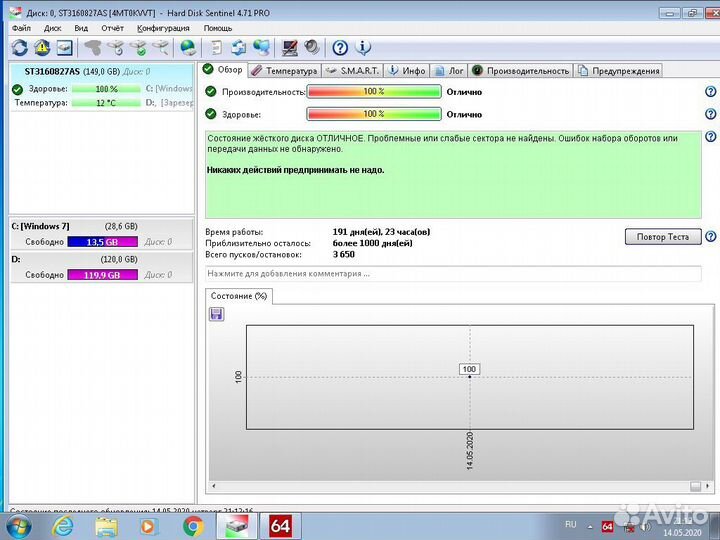This screenshot has height=540, width=720.
Task: Click the blue arrows send report icon
Action: (x=239, y=47)
